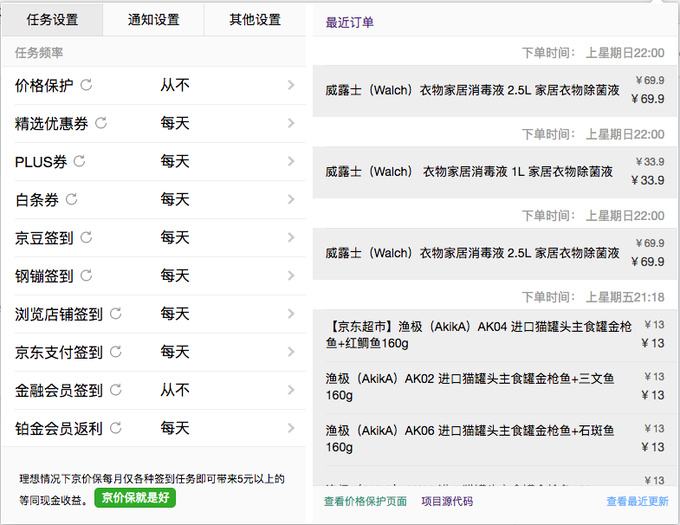Click the 任务频率 section header
Image resolution: width=680 pixels, height=525 pixels.
[x=39, y=53]
